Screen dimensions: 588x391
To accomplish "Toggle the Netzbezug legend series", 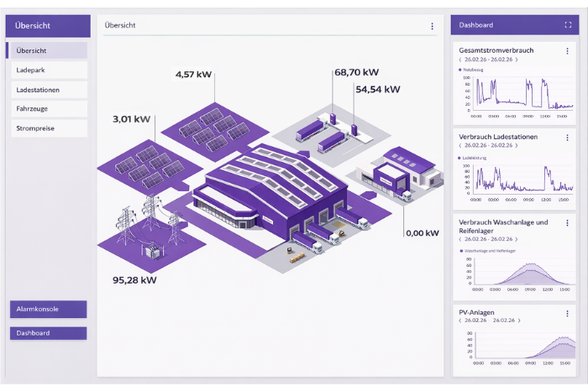I will (x=474, y=70).
